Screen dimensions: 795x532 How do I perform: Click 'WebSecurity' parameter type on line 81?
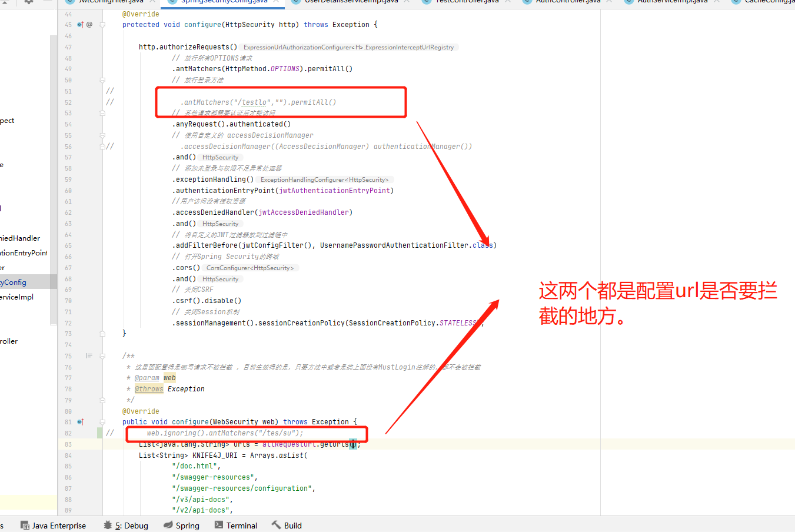(x=235, y=422)
